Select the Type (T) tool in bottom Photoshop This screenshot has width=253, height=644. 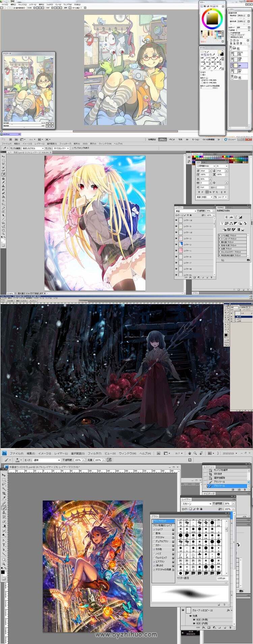click(4, 545)
